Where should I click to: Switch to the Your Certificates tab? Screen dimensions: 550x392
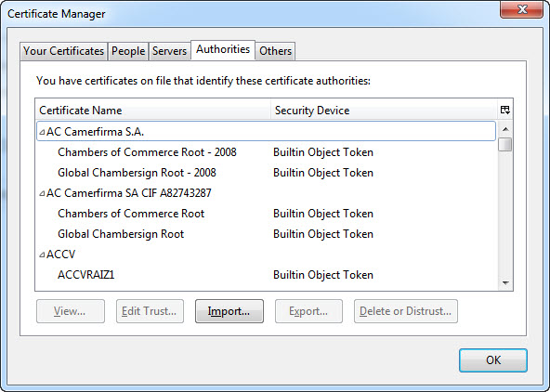[63, 51]
